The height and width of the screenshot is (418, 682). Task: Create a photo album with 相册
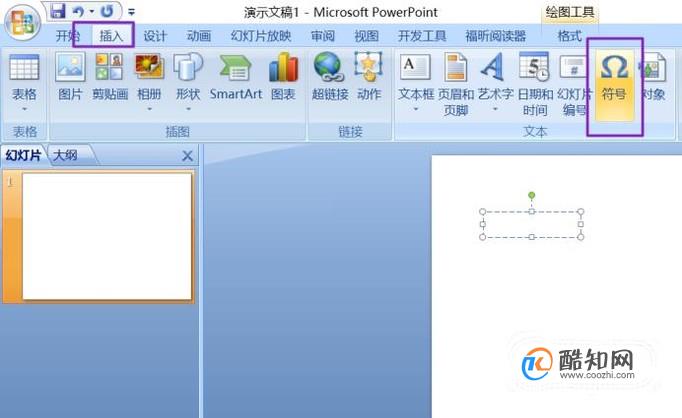tap(149, 76)
